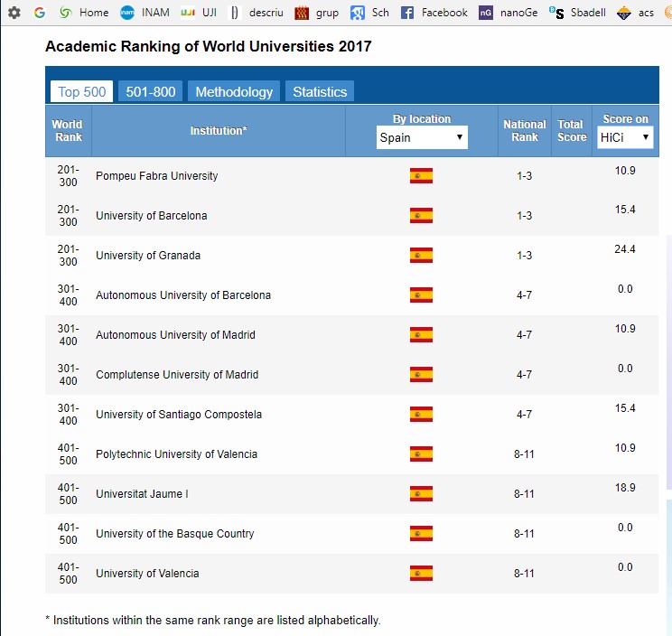The width and height of the screenshot is (672, 636).
Task: Open the Sch bookmark
Action: [x=369, y=13]
